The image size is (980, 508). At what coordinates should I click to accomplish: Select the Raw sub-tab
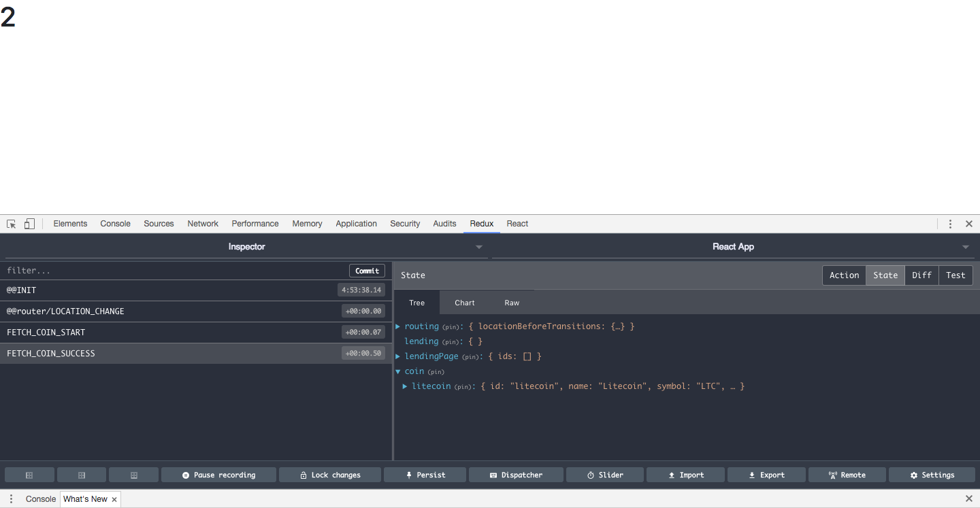point(512,303)
